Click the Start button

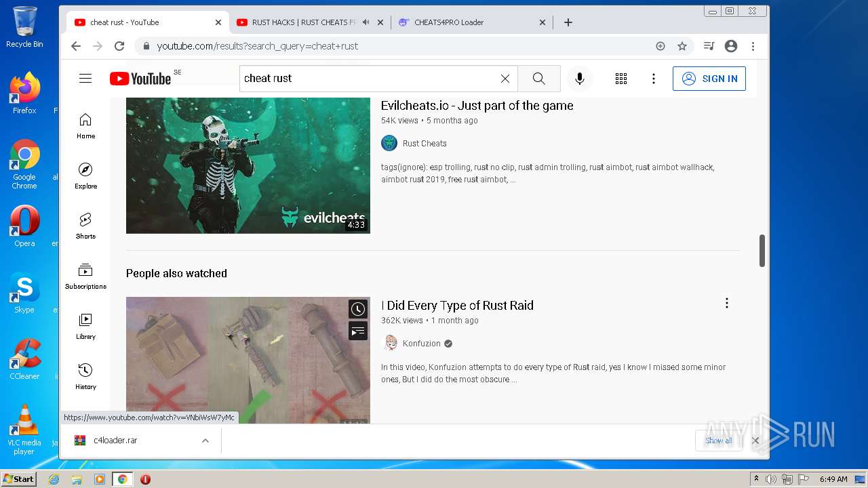tap(18, 479)
